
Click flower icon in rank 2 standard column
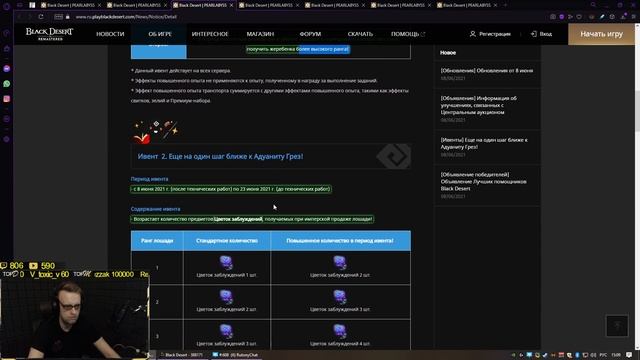click(x=226, y=297)
